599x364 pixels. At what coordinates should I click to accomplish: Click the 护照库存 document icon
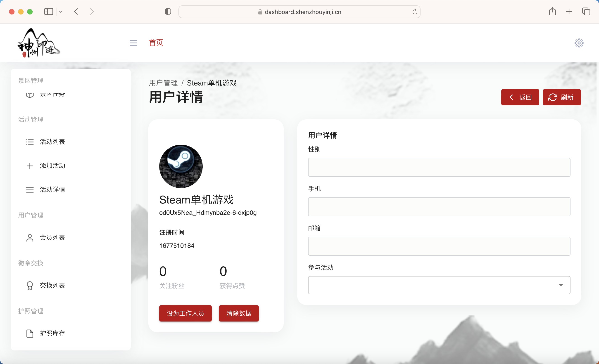[x=30, y=333]
